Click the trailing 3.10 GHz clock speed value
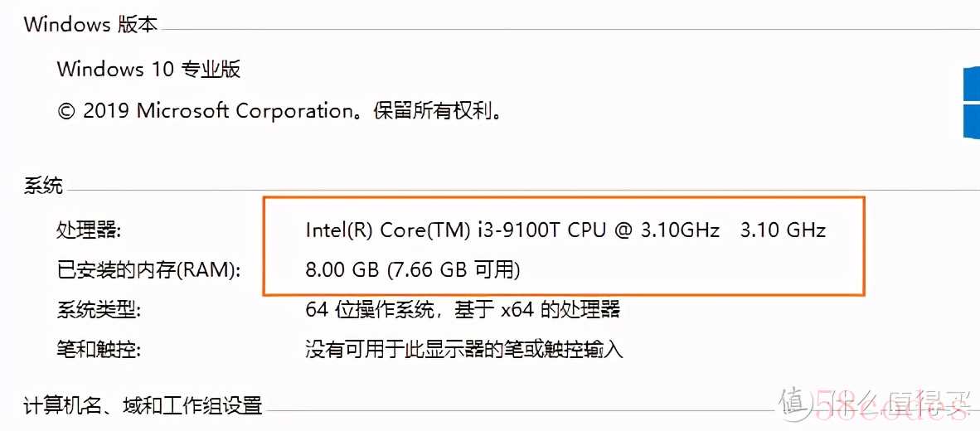The height and width of the screenshot is (431, 980). tap(784, 230)
